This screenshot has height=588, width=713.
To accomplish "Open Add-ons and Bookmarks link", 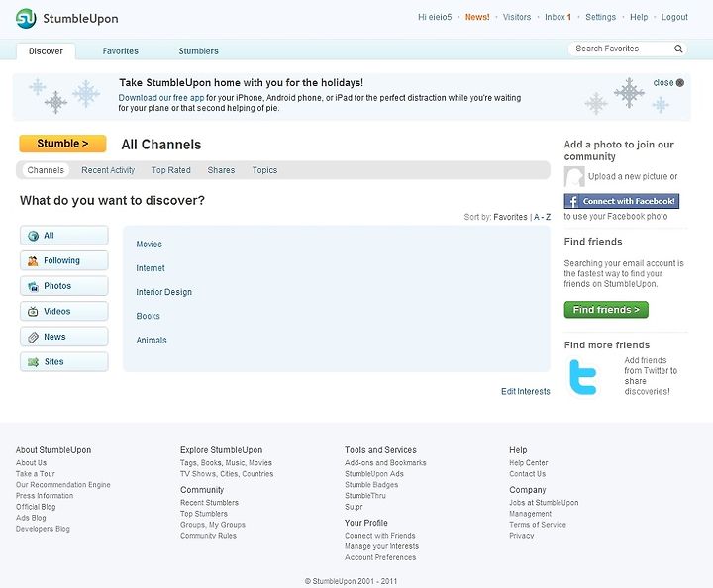I will point(385,462).
